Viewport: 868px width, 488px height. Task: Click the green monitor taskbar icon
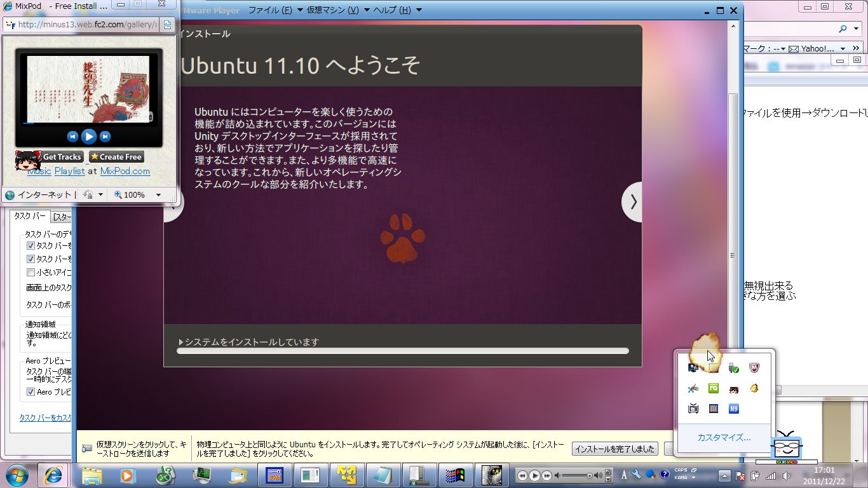[x=202, y=475]
